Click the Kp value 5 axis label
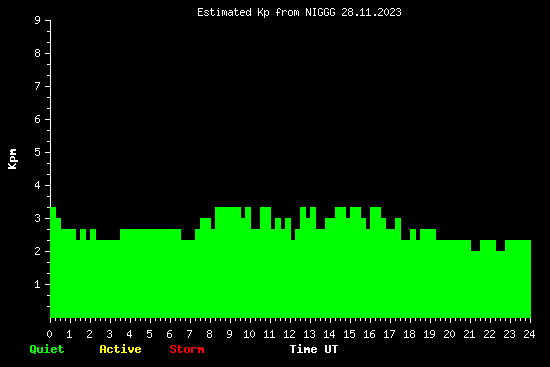550x367 pixels. coord(38,152)
